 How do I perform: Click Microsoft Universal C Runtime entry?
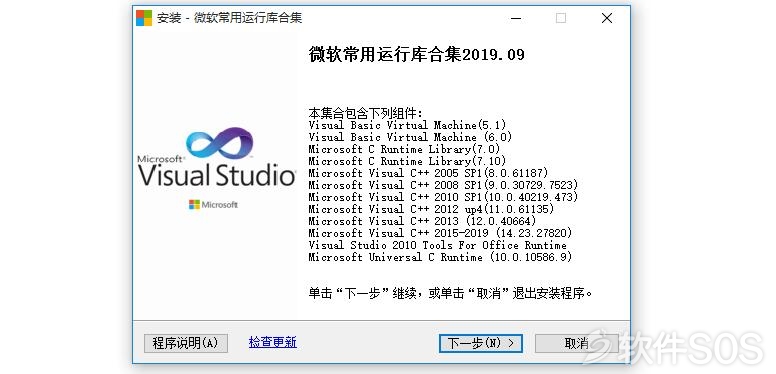click(x=440, y=257)
